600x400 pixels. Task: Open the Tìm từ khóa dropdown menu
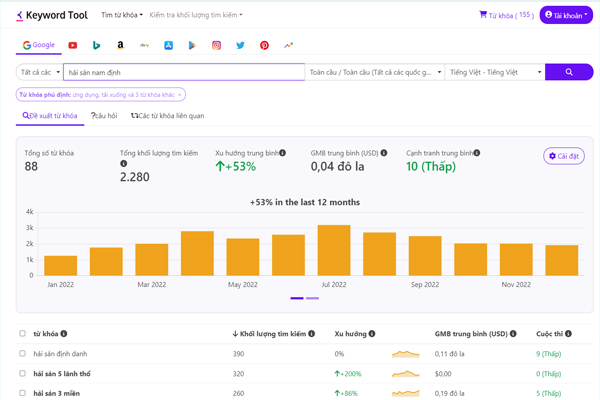122,15
